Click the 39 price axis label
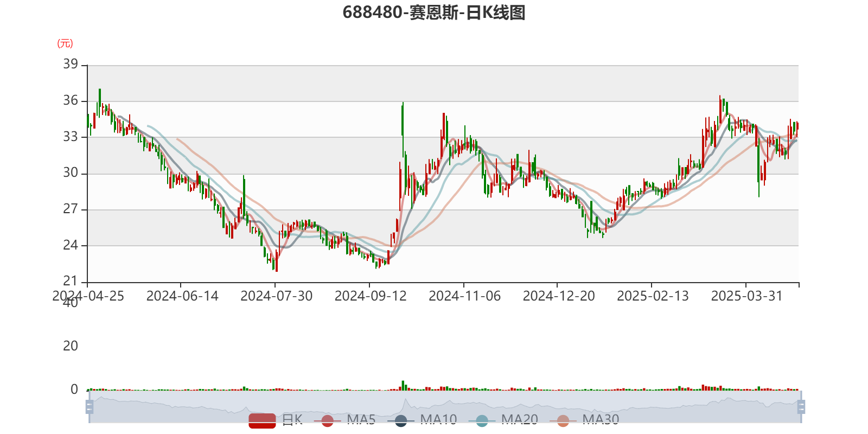 point(71,64)
